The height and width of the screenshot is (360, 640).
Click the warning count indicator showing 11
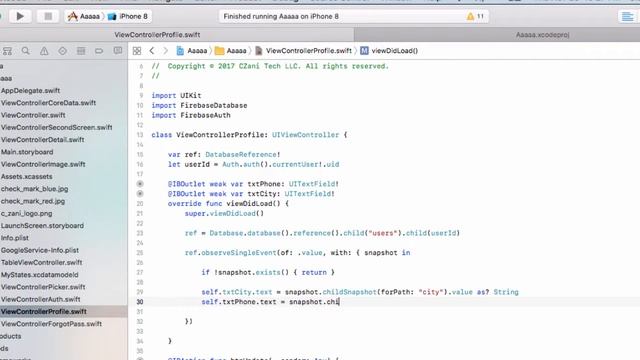(475, 16)
